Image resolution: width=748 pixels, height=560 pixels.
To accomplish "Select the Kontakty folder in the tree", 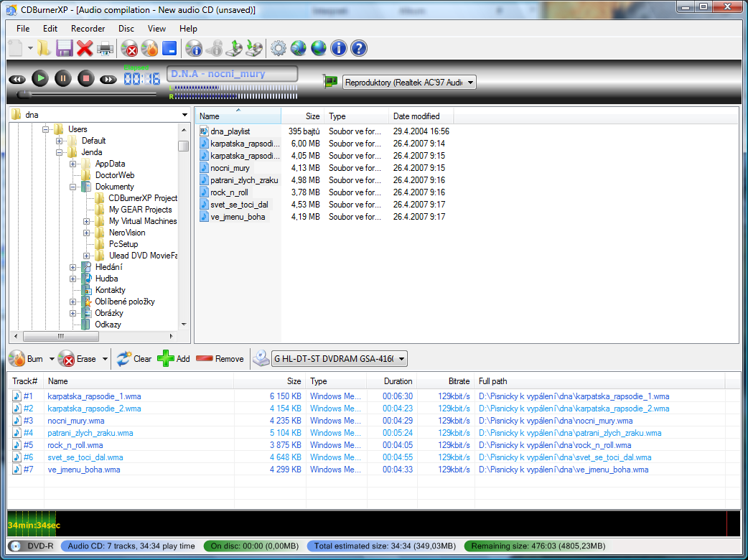I will [111, 290].
